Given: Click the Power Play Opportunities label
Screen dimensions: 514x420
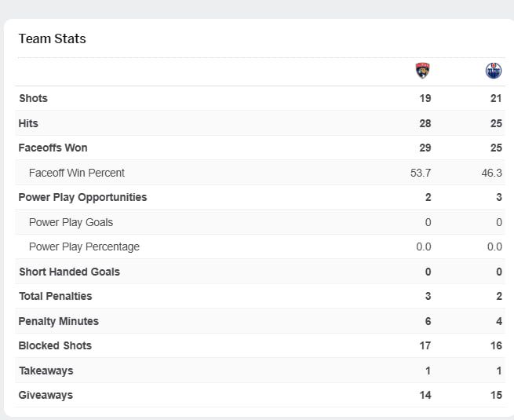Looking at the screenshot, I should tap(82, 197).
